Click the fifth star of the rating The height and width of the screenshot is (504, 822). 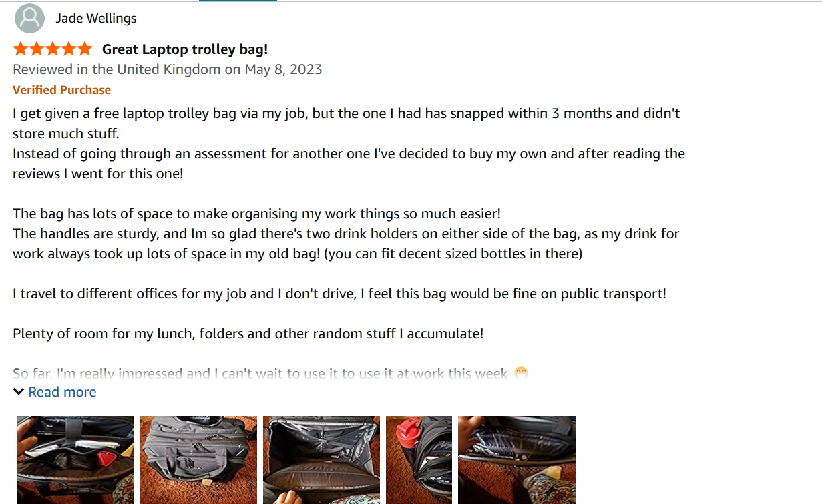(84, 49)
